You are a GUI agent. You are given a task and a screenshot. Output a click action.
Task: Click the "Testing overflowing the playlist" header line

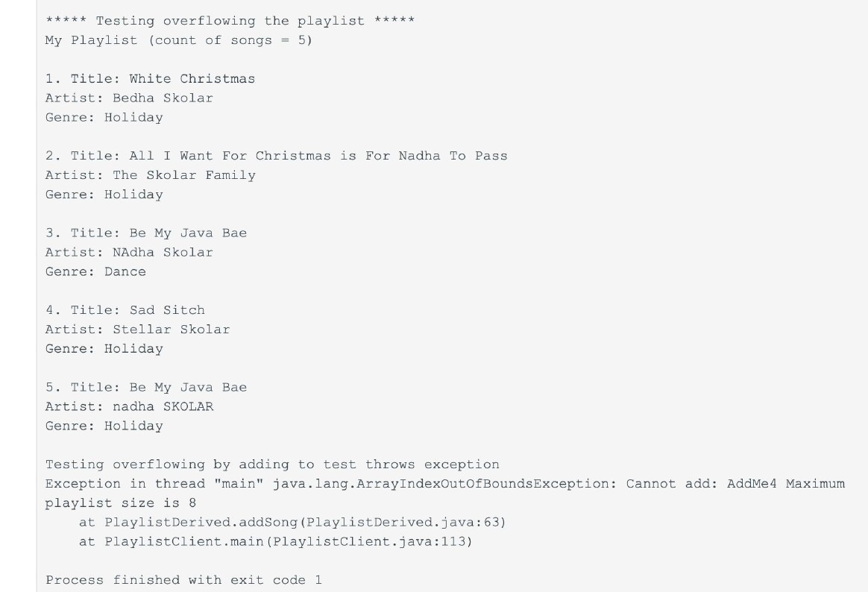(230, 21)
